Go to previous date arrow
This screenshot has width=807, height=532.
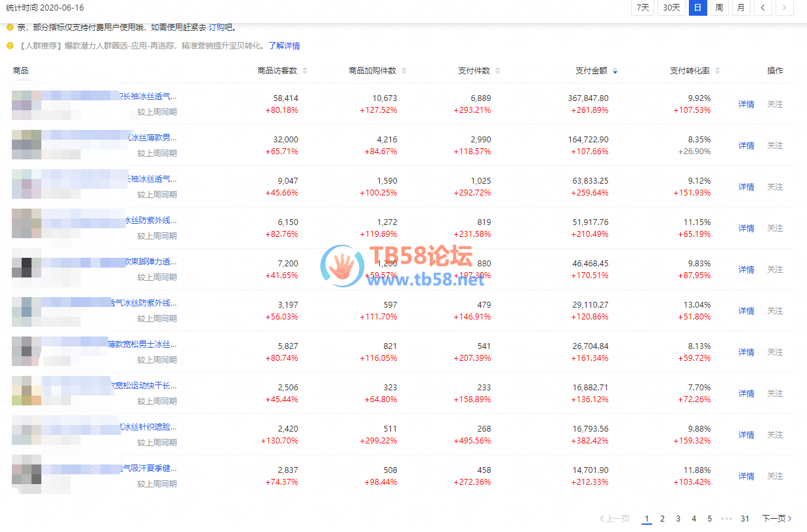[x=762, y=8]
